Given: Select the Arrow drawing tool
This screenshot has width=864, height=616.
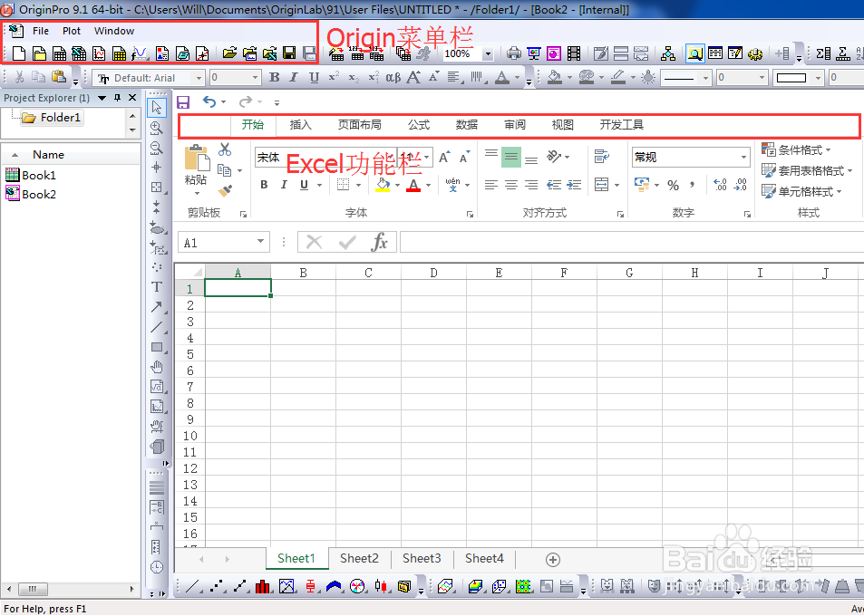Looking at the screenshot, I should point(157,306).
